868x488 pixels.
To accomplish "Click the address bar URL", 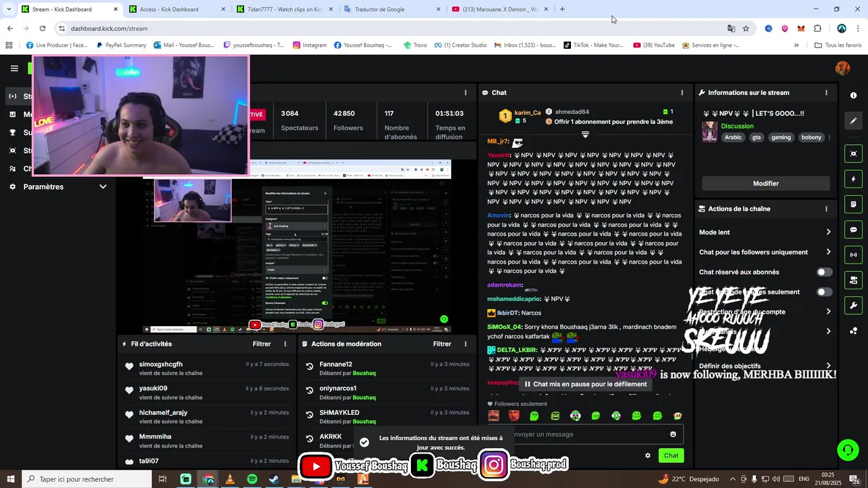I will (109, 28).
